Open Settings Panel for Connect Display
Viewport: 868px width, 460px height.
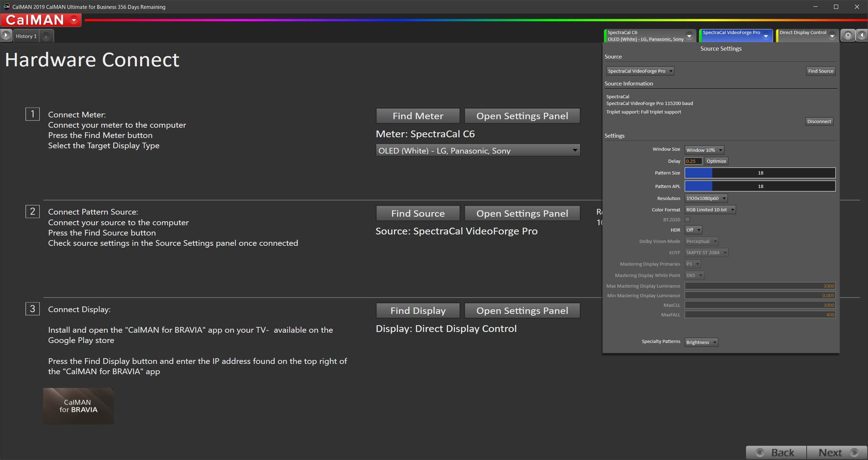522,311
